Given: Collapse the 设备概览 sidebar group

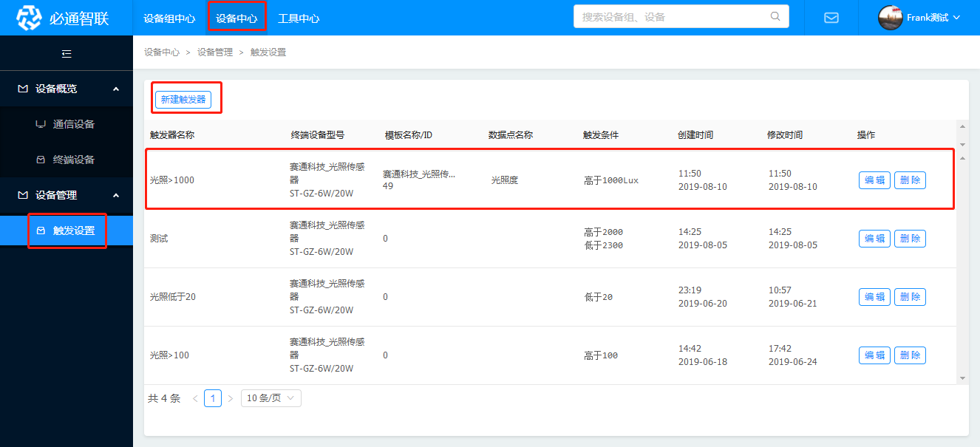Looking at the screenshot, I should tap(115, 89).
